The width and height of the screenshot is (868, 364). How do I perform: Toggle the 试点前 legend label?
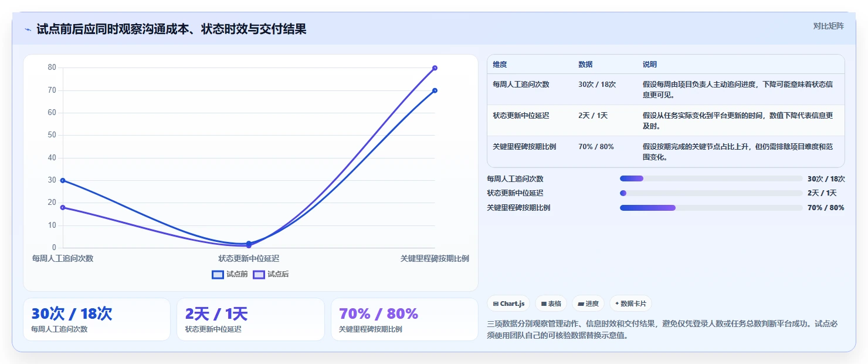237,274
